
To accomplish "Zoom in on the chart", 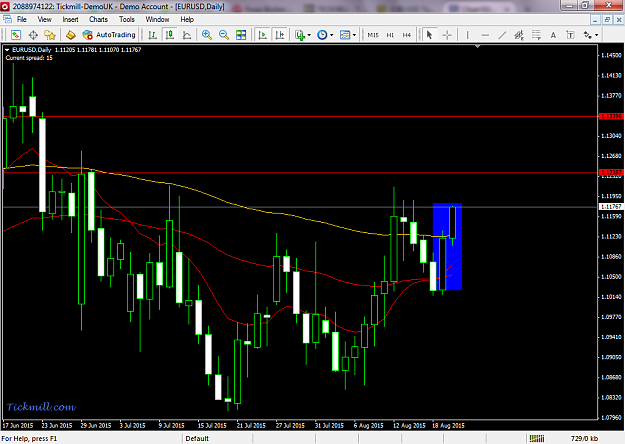I will click(x=206, y=35).
